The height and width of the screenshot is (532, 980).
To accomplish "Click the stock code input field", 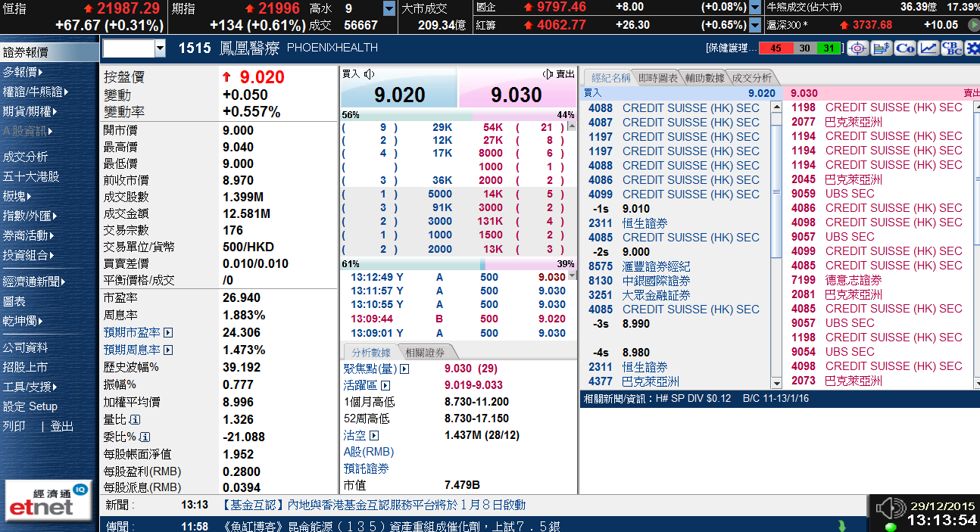I will [x=129, y=49].
